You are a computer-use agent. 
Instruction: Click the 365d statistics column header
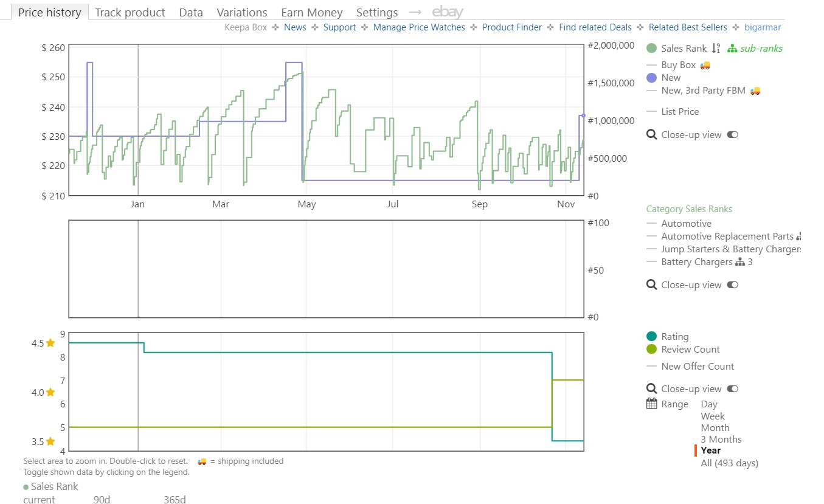click(175, 500)
